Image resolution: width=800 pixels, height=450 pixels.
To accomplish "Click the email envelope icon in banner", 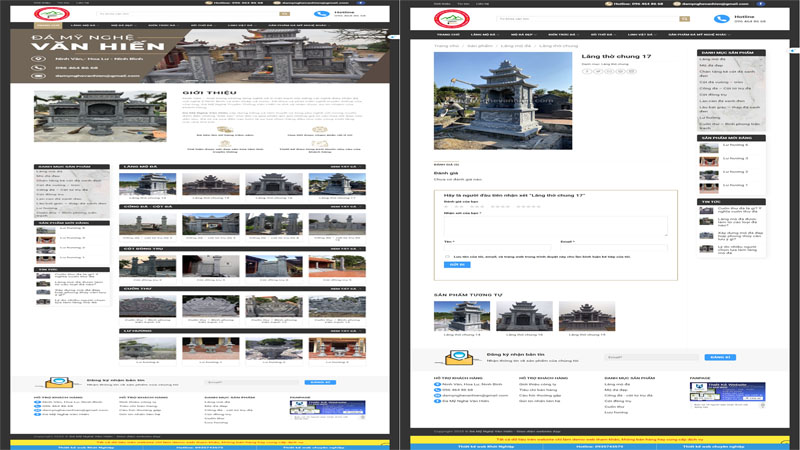I will (x=38, y=76).
